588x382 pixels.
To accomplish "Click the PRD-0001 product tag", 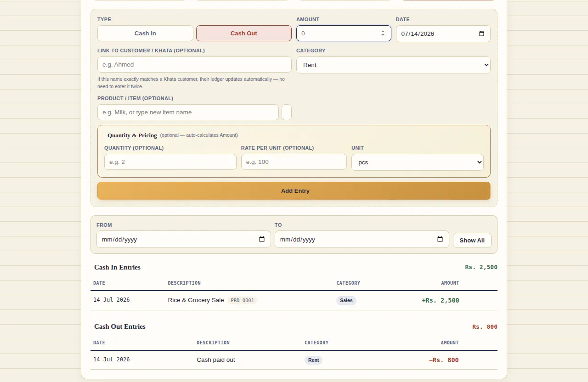I will (x=242, y=300).
